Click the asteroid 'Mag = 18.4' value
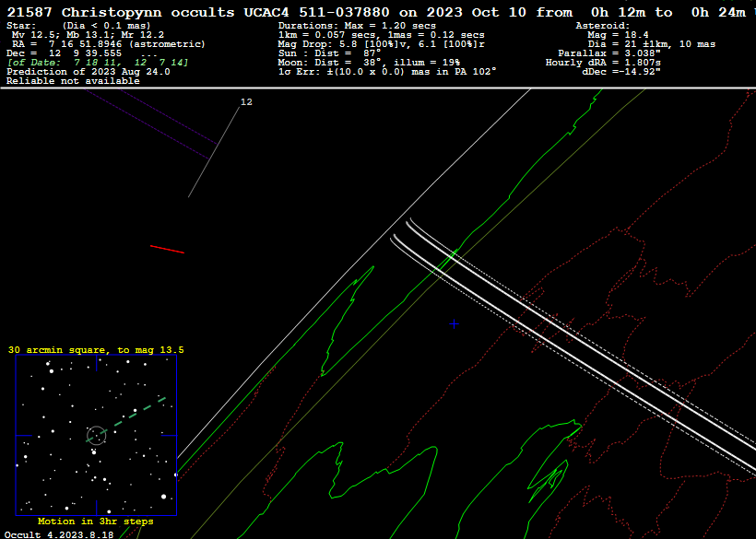The height and width of the screenshot is (539, 756). coord(618,35)
